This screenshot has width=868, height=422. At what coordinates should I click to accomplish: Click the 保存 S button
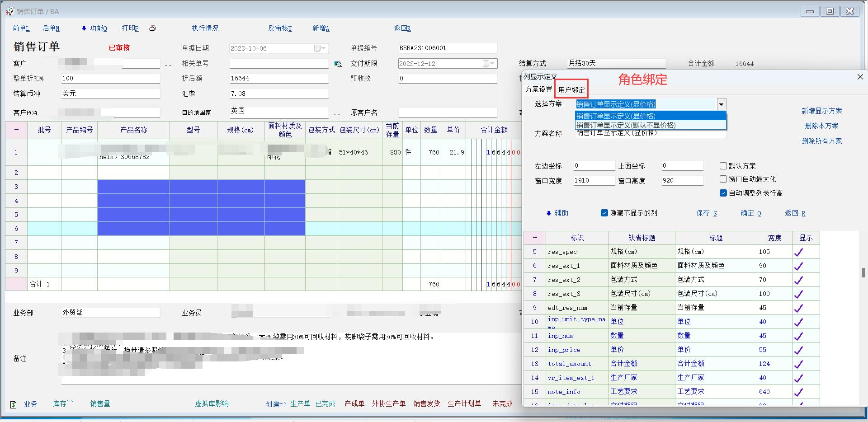[x=706, y=213]
